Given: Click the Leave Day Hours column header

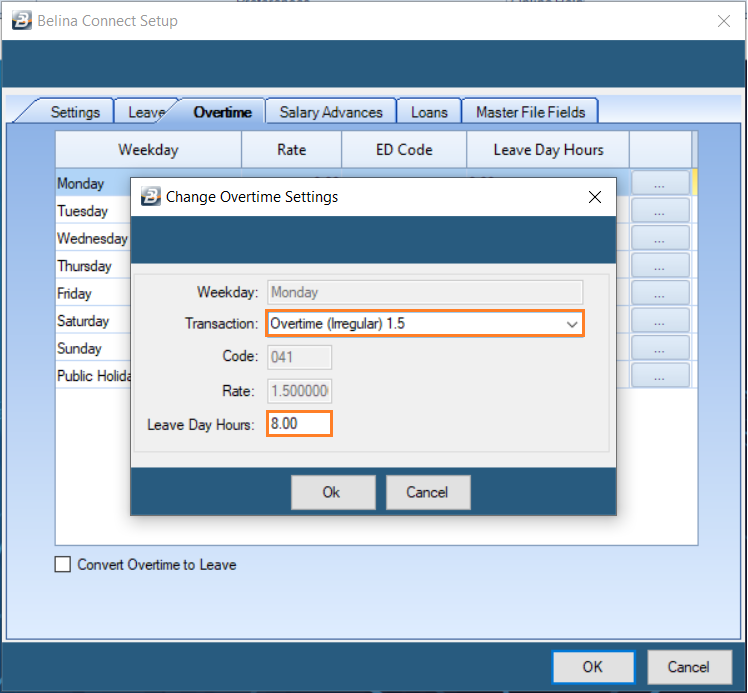Looking at the screenshot, I should point(548,150).
